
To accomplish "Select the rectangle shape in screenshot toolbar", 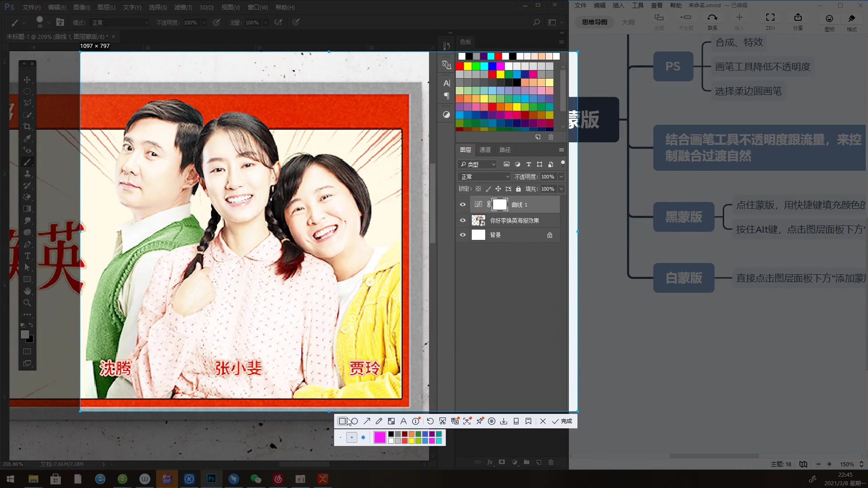I will [342, 421].
